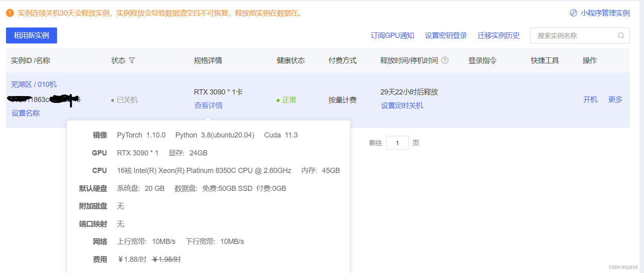Click the 付费方式 column header
The width and height of the screenshot is (644, 273).
pos(343,61)
